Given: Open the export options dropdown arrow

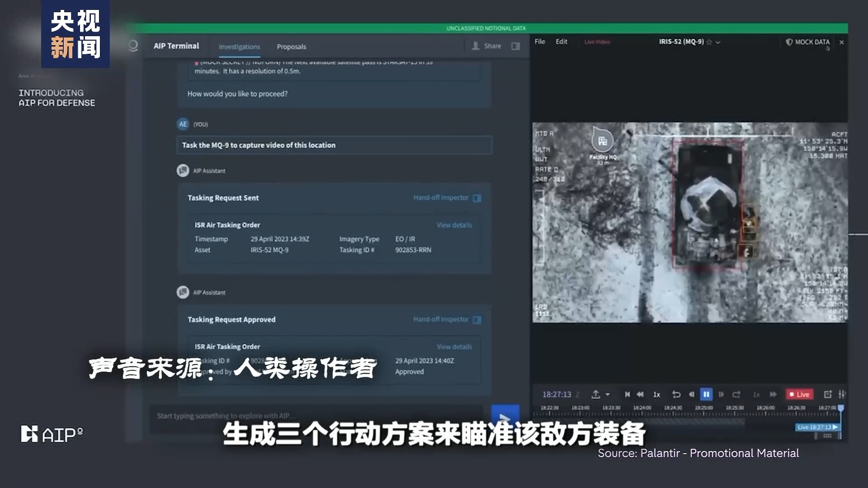Looking at the screenshot, I should point(608,394).
